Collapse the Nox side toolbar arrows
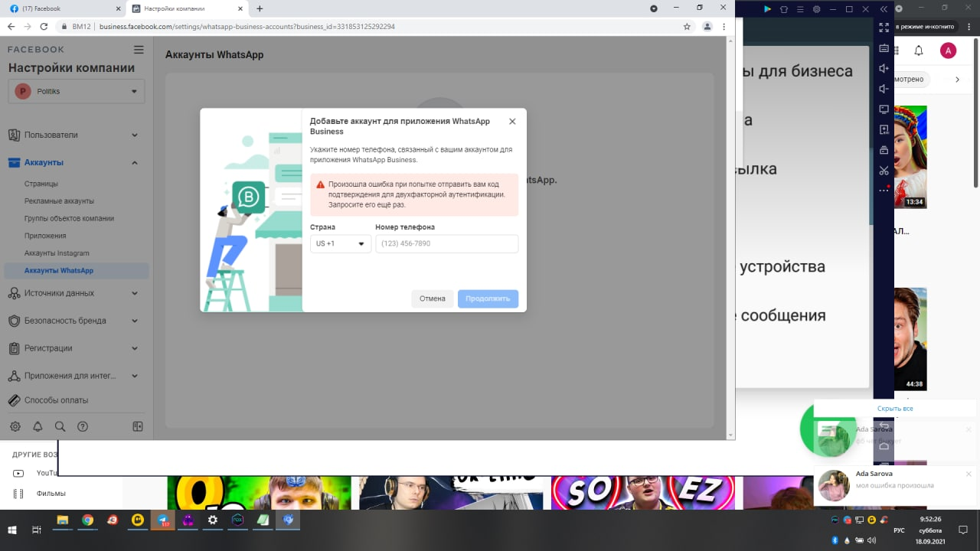This screenshot has width=980, height=551. [884, 9]
